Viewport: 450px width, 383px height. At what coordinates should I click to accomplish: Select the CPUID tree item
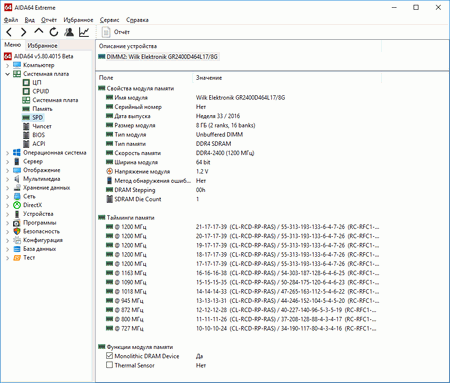[41, 91]
